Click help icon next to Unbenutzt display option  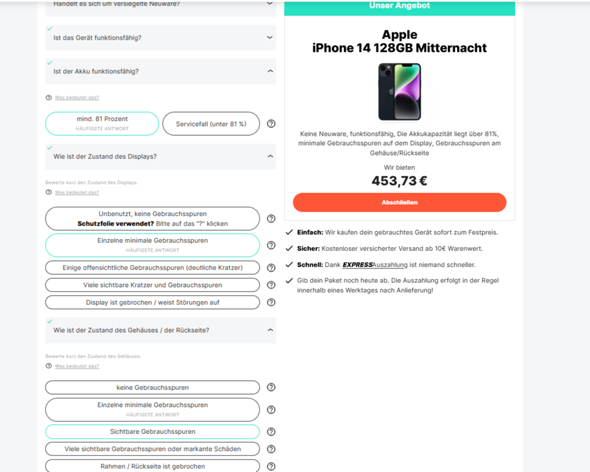(x=271, y=218)
